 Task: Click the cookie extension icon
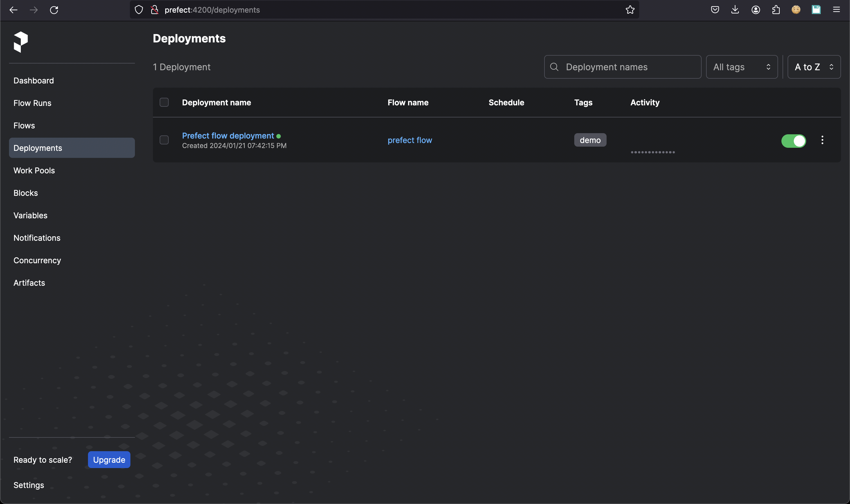tap(796, 10)
